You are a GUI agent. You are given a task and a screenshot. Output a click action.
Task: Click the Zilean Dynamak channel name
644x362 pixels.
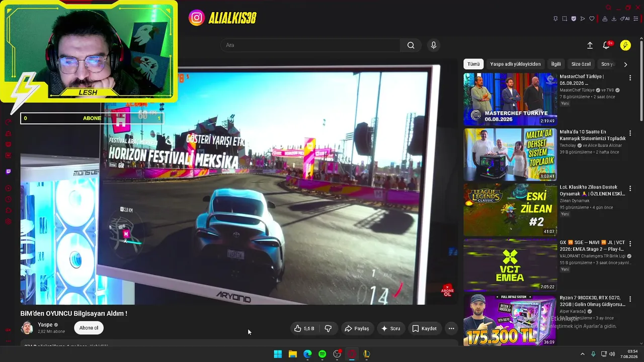point(574,201)
